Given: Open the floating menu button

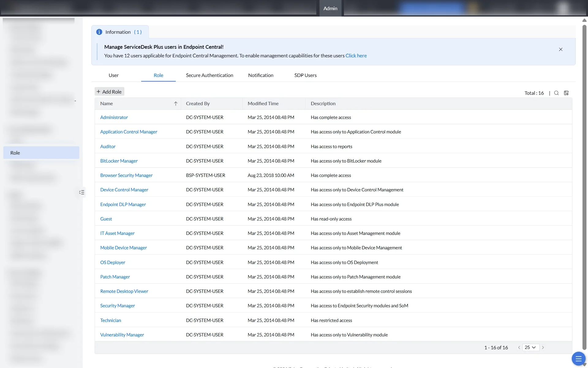Looking at the screenshot, I should coord(578,358).
